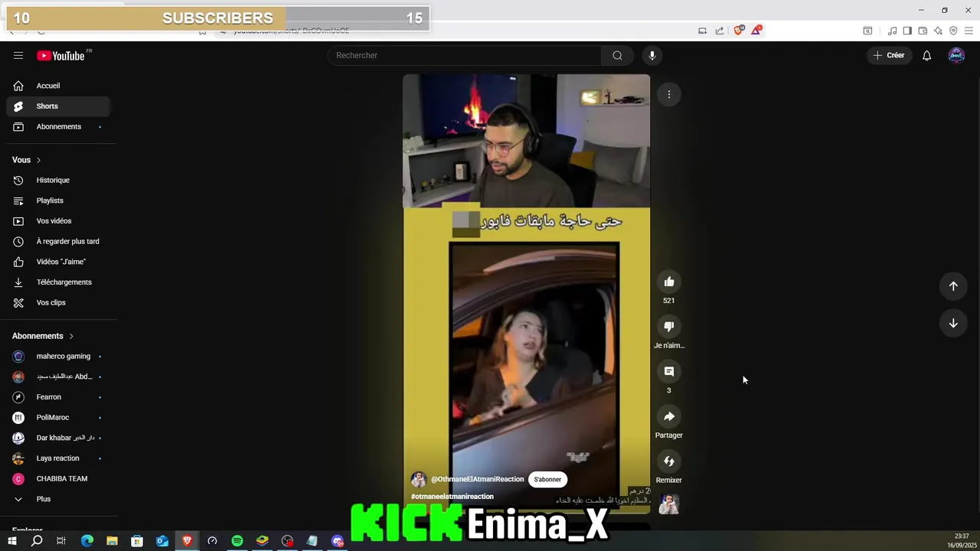This screenshot has width=980, height=551.
Task: Focus the Rechercher search field
Action: point(465,55)
